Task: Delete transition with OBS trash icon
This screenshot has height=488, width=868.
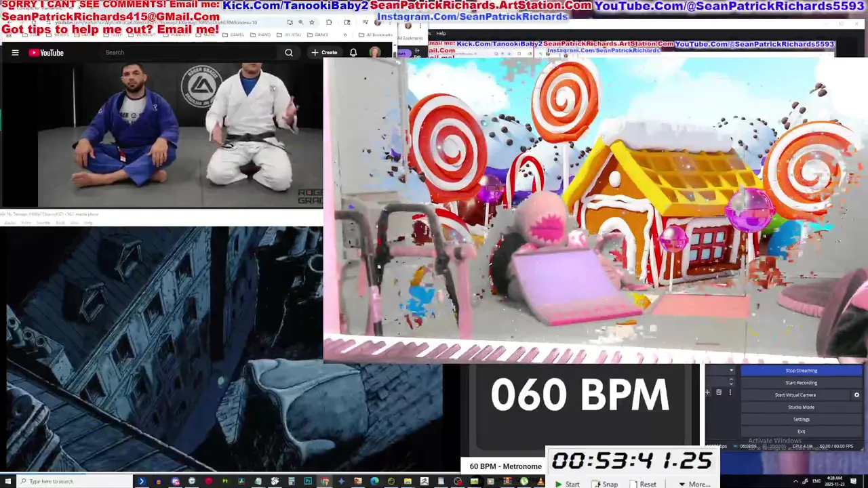Action: coord(719,392)
